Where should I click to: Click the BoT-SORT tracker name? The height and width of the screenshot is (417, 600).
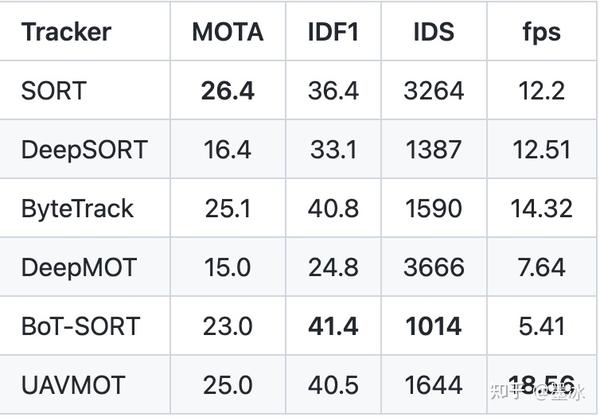[80, 326]
